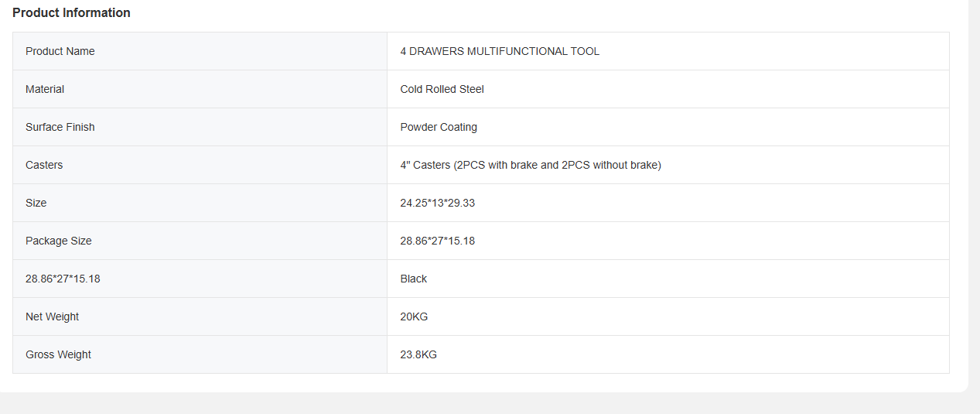Select the Casters label cell

tap(44, 165)
